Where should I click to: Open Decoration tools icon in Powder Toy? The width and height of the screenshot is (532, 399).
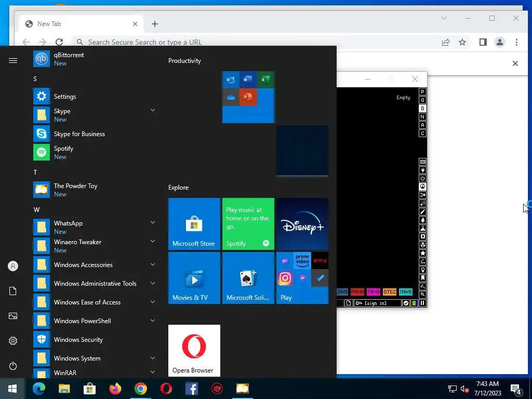coord(422,286)
